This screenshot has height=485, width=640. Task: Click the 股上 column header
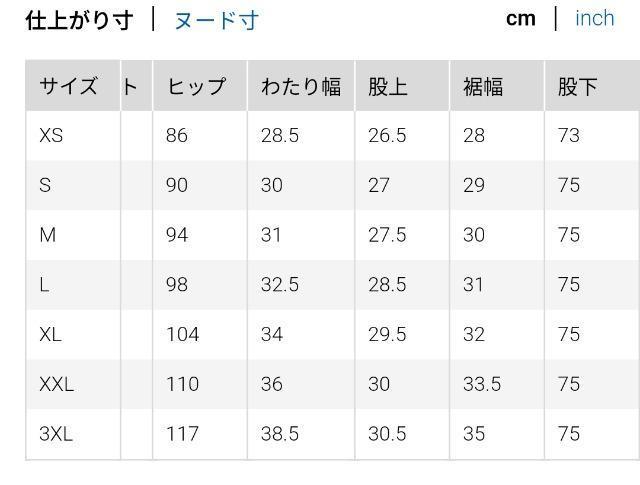388,86
